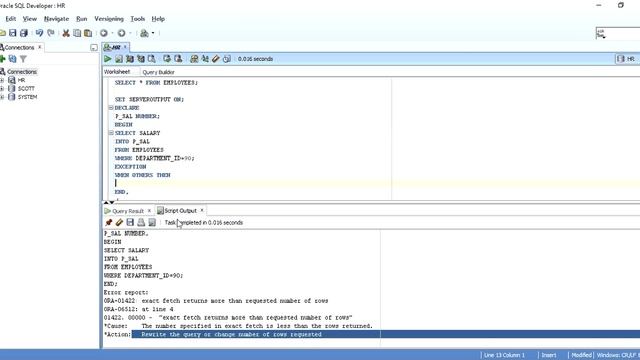
Task: Click the Run Script icon
Action: pos(119,59)
